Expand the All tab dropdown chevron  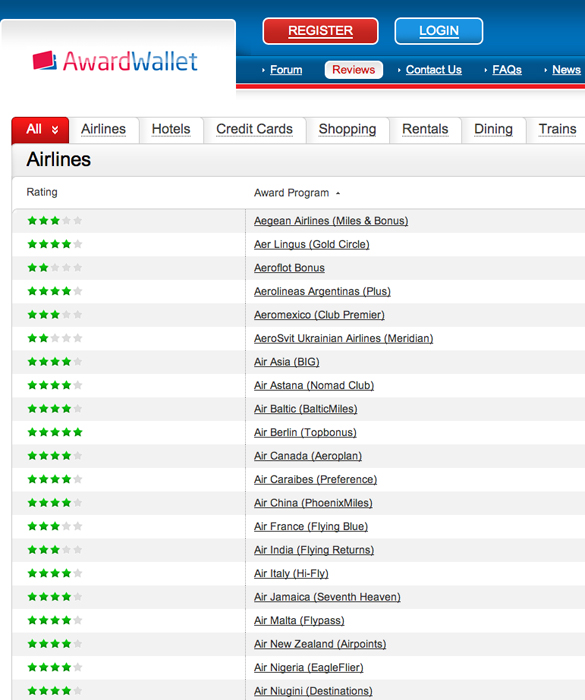click(55, 129)
